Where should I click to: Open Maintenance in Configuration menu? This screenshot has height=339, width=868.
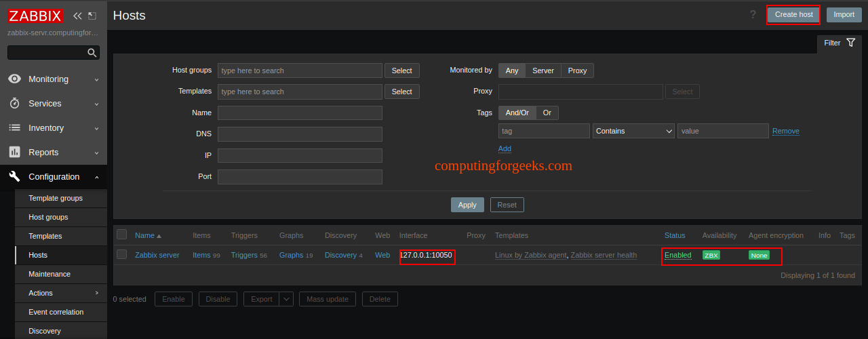[x=61, y=274]
